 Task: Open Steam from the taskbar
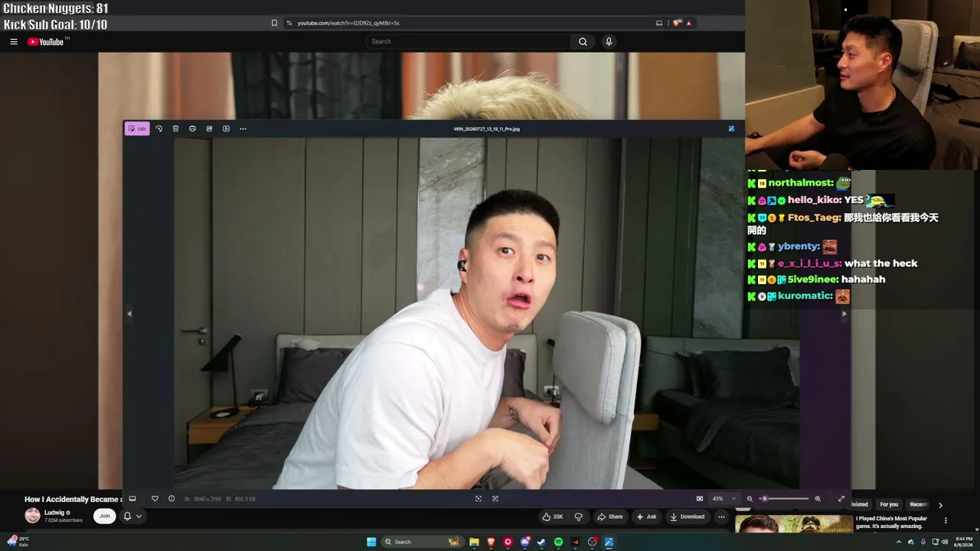pyautogui.click(x=541, y=542)
